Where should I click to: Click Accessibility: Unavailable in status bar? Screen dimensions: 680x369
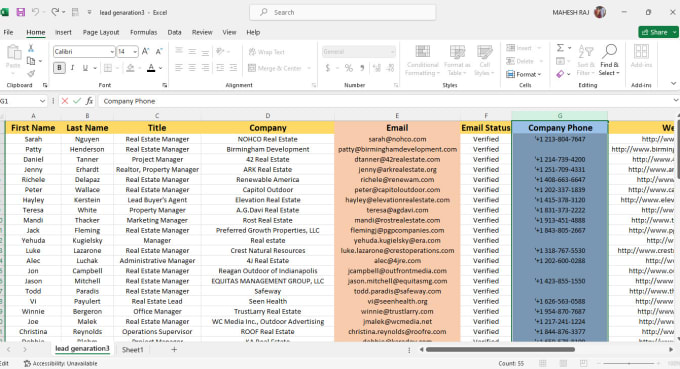point(60,363)
